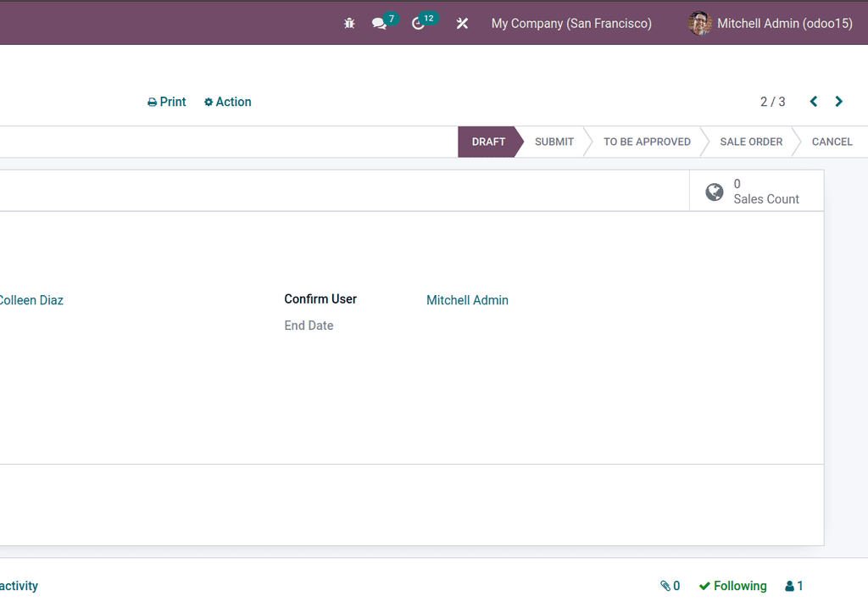Switch company from My Company (San Francisco)
868x613 pixels.
pos(571,23)
